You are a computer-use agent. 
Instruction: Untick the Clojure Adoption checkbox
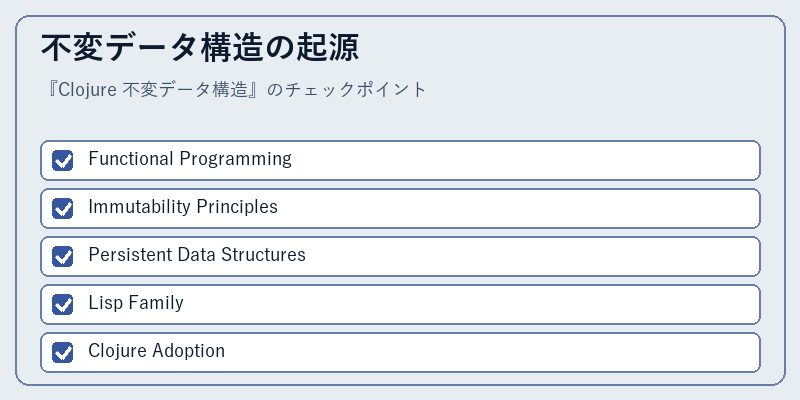tap(62, 352)
